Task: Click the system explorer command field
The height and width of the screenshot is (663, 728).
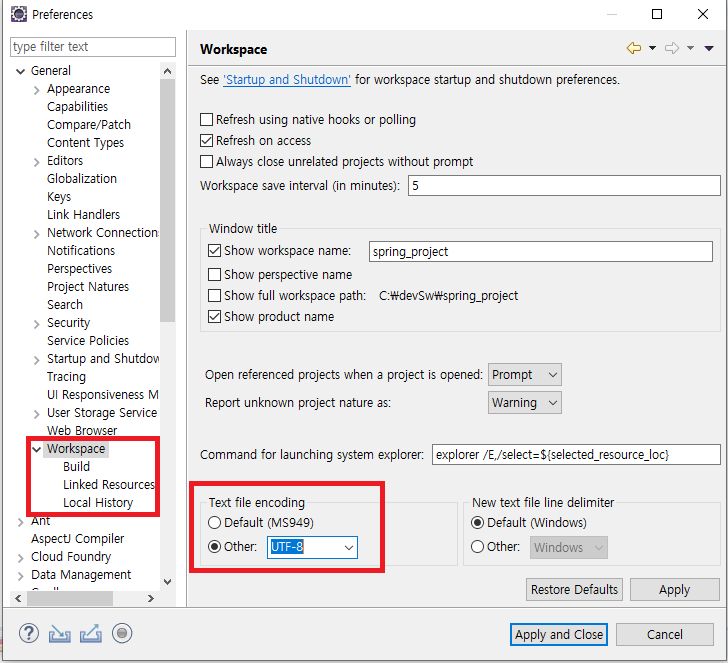Action: 576,455
